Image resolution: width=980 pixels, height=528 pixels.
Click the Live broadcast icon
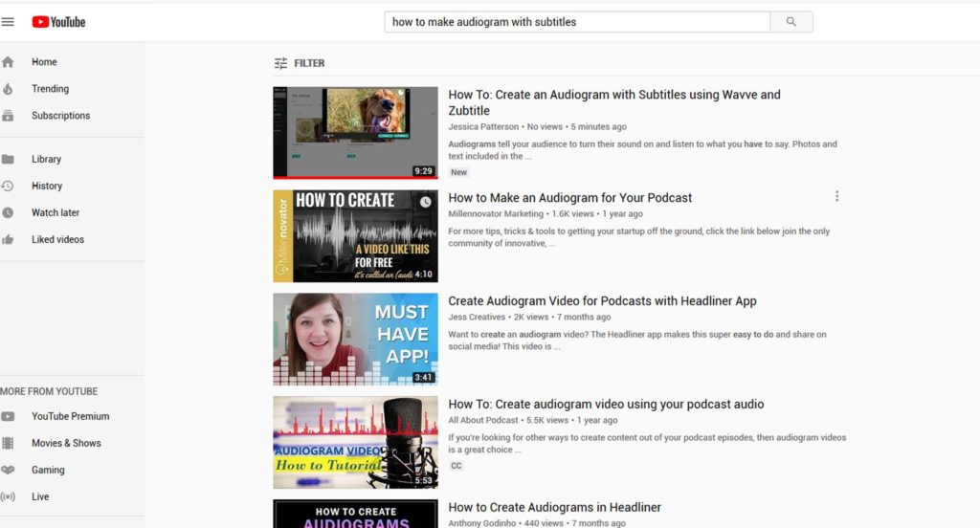(8, 496)
